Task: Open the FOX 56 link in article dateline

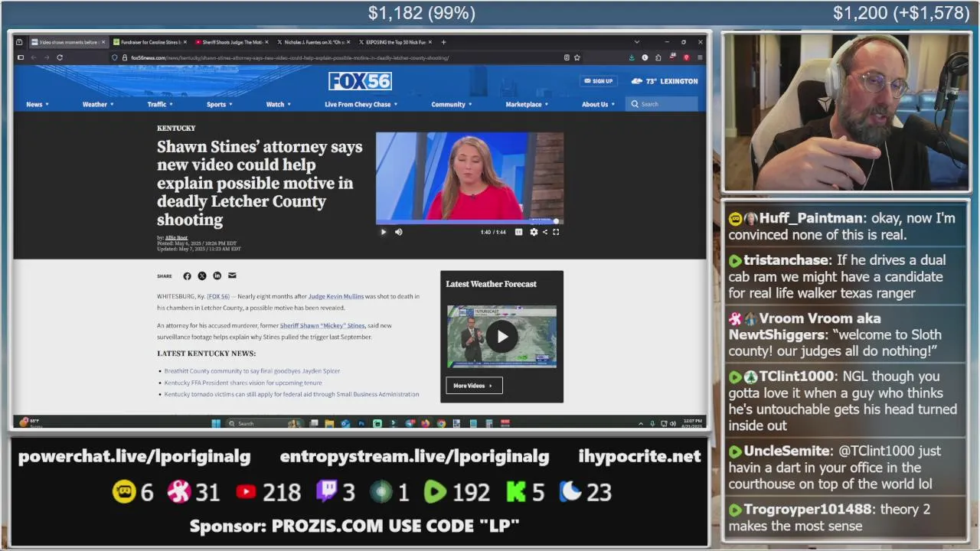Action: point(218,296)
